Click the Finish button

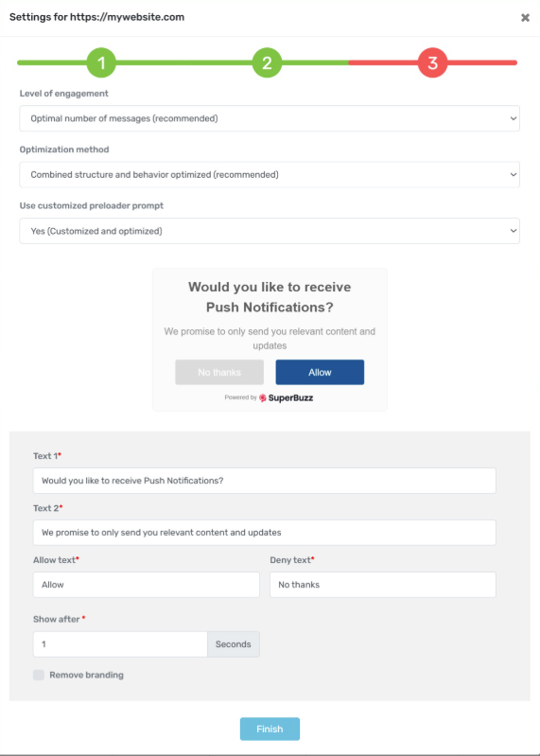click(x=270, y=729)
